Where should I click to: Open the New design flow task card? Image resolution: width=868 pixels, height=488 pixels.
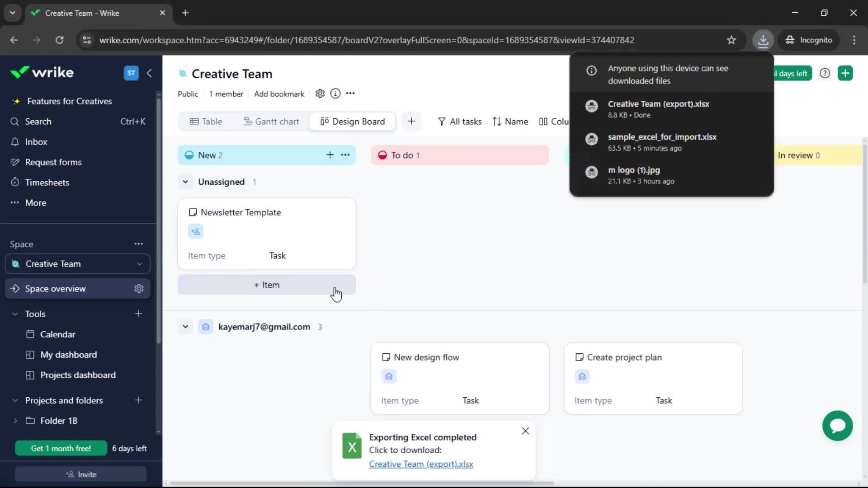pos(460,379)
